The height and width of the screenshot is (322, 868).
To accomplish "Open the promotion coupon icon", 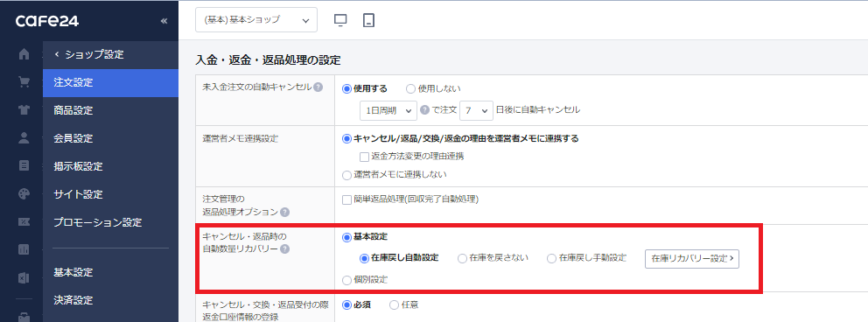I will (24, 222).
